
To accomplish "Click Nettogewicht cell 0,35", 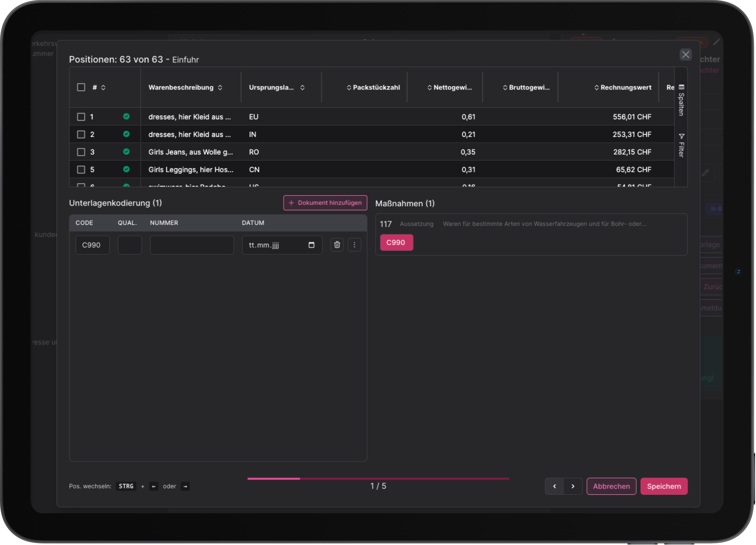I will [468, 152].
